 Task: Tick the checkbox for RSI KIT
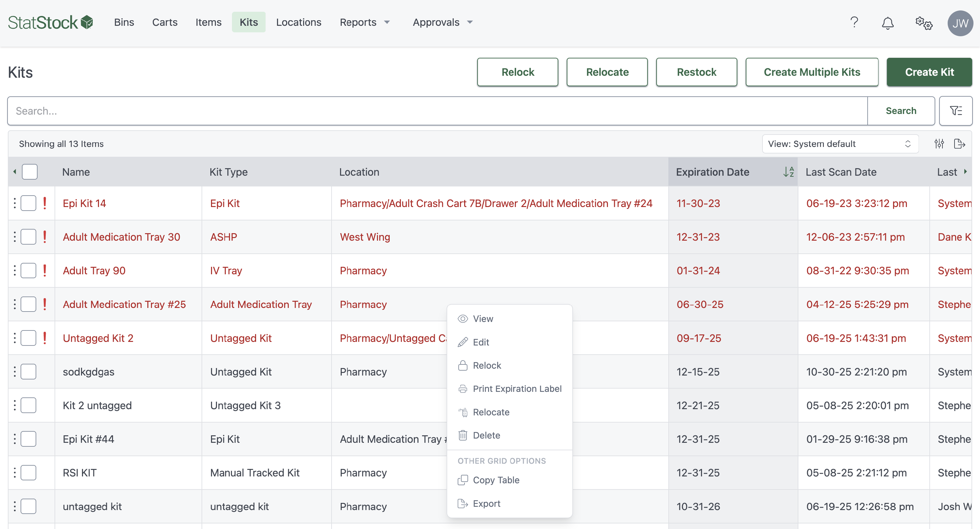[x=28, y=473]
